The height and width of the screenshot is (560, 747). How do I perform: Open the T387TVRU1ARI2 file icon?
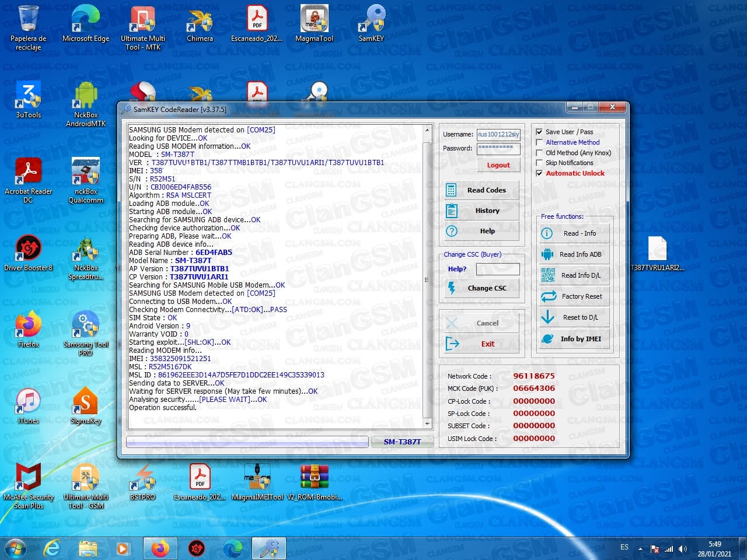coord(657,253)
